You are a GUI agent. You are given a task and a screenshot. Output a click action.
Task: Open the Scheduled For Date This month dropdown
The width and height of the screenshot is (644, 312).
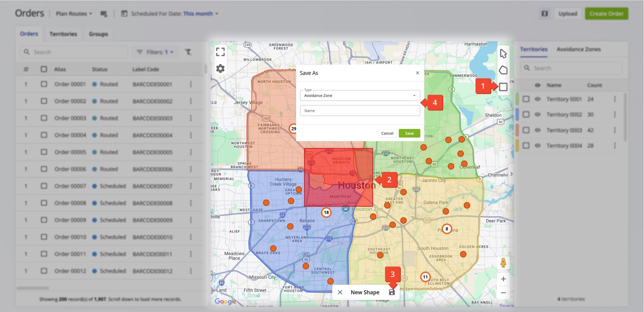click(201, 14)
